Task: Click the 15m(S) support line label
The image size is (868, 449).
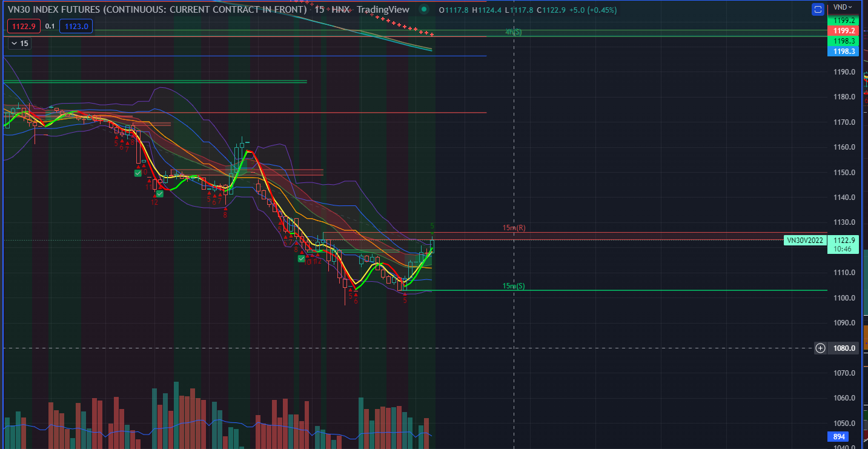Action: (x=514, y=286)
